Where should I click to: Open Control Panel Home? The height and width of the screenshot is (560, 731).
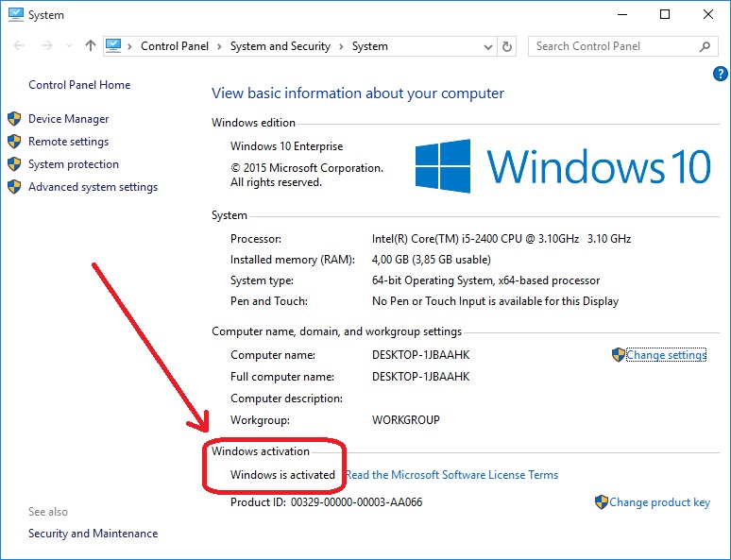[x=79, y=85]
